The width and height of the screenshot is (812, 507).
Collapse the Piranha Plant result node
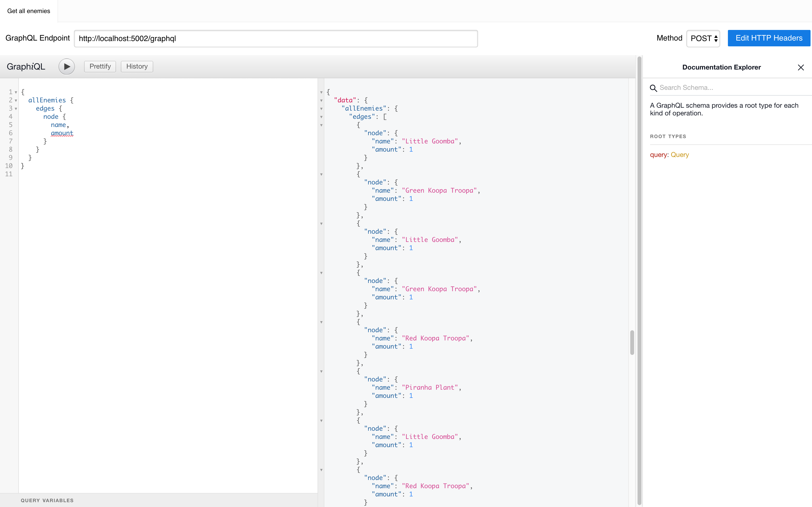(321, 372)
